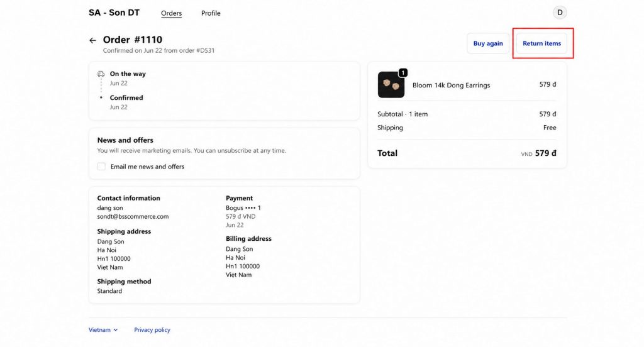Click the chevron next to Vietnam
The image size is (644, 347).
(116, 330)
